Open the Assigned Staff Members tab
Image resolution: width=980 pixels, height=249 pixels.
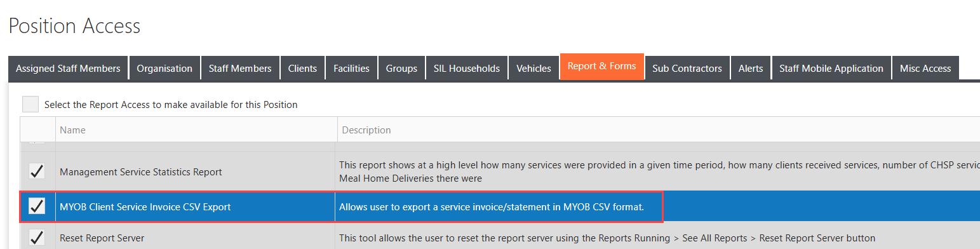tap(68, 69)
